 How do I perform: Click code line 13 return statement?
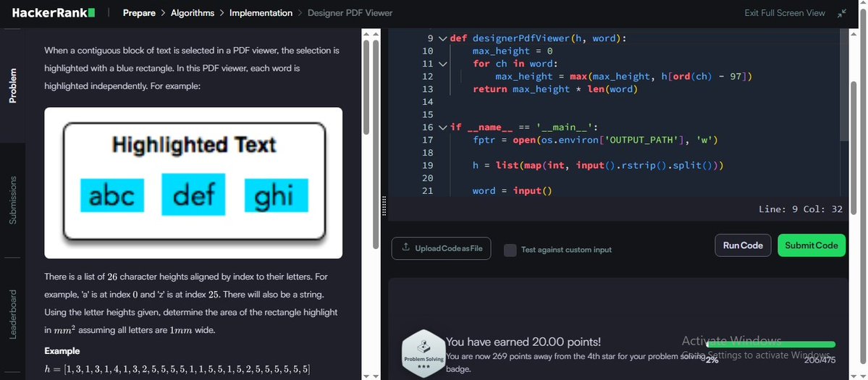coord(555,89)
